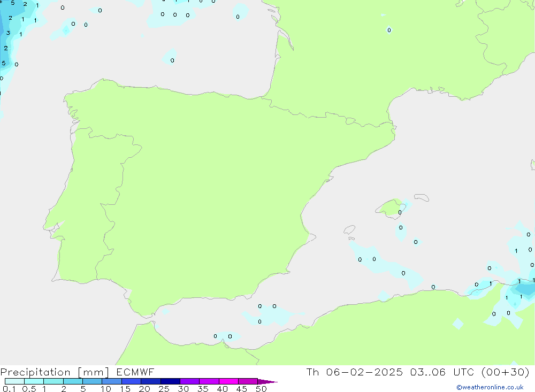Screen dimensions: 535x392
Task: Click the legend value 0.5
Action: (29, 389)
